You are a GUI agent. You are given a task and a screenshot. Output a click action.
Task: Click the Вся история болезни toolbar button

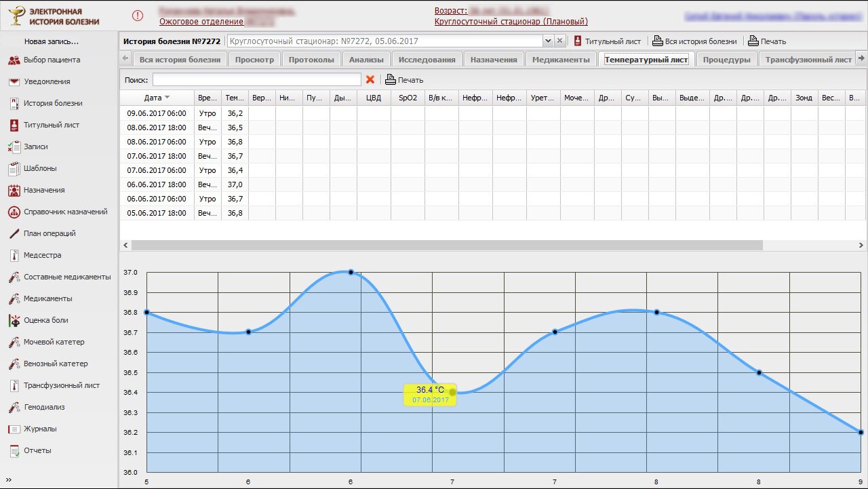click(694, 41)
